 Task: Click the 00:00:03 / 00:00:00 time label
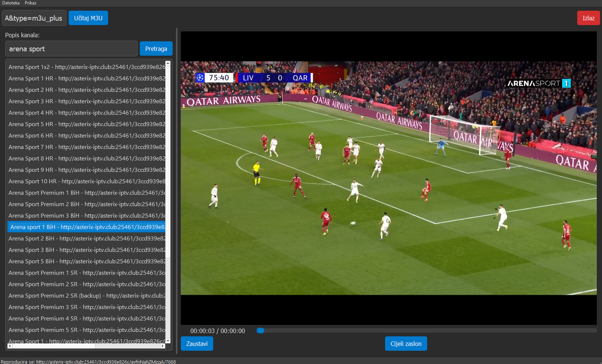[218, 331]
